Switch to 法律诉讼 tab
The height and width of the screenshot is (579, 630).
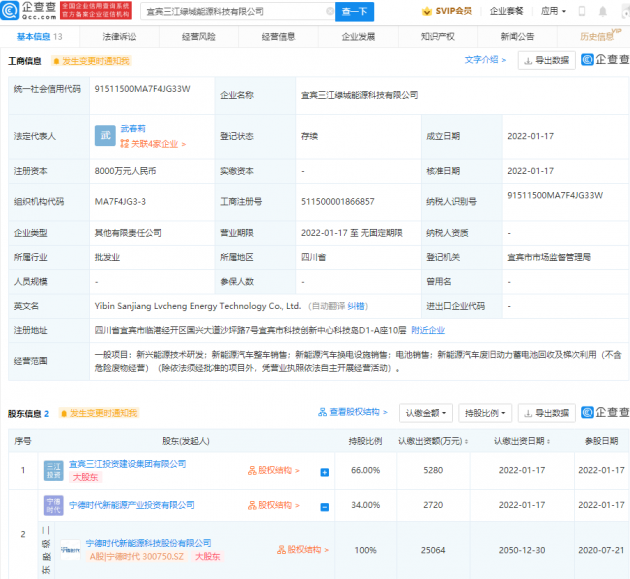[x=119, y=37]
